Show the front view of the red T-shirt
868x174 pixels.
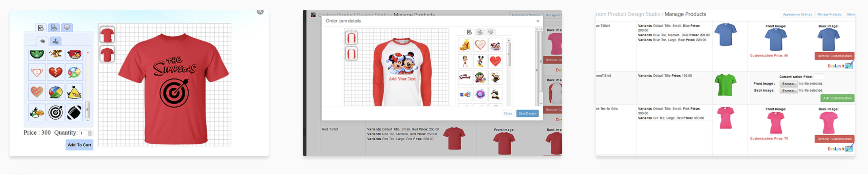[x=107, y=35]
